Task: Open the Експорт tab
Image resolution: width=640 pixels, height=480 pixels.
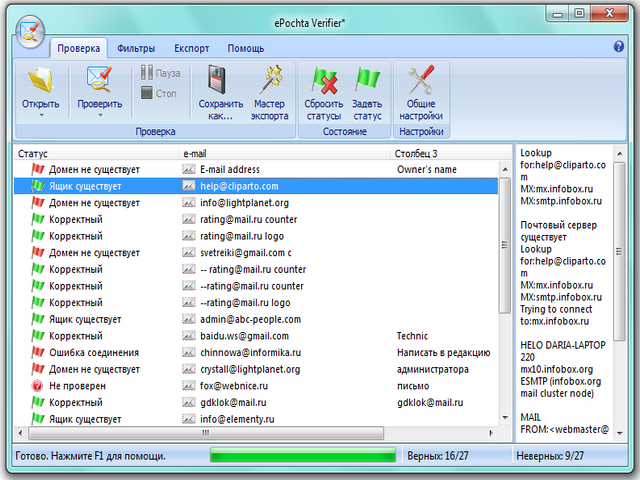Action: pos(191,48)
